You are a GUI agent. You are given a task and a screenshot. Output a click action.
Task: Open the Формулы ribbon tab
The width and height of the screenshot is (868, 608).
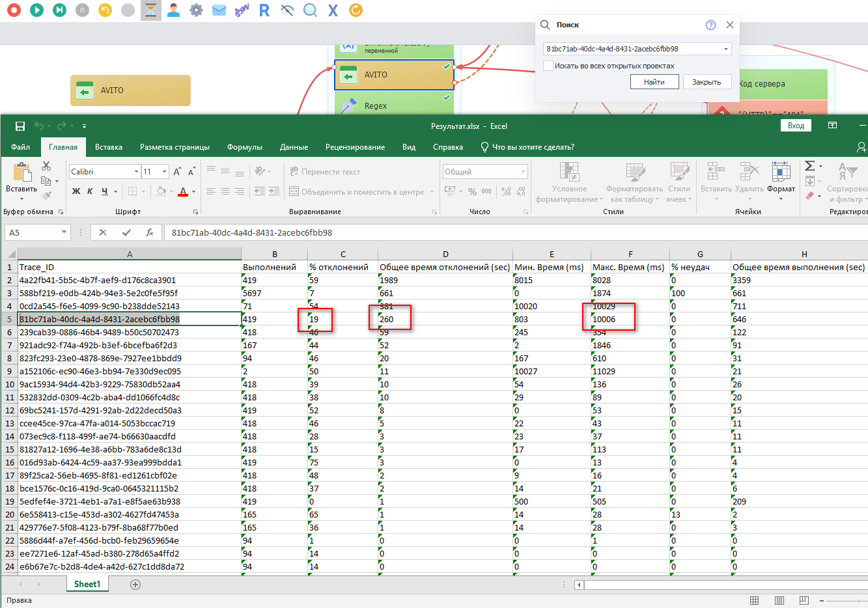pyautogui.click(x=244, y=147)
